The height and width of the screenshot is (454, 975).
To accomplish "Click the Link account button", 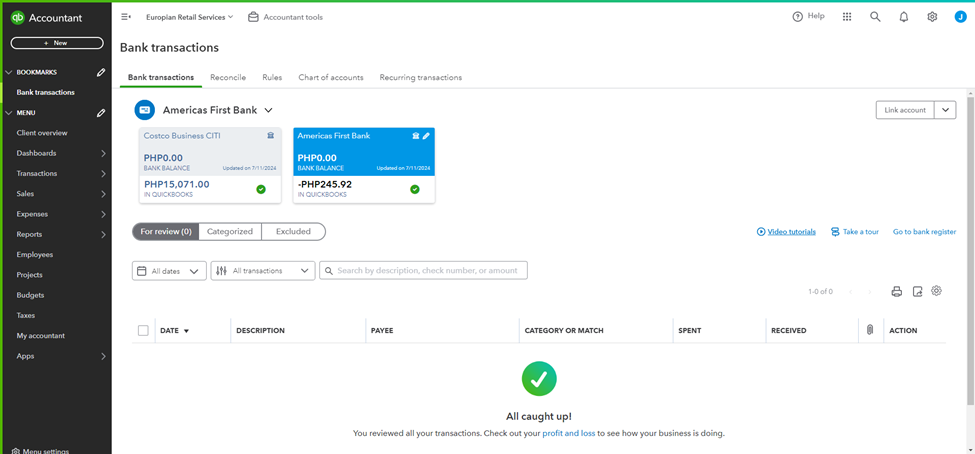I will click(x=905, y=110).
